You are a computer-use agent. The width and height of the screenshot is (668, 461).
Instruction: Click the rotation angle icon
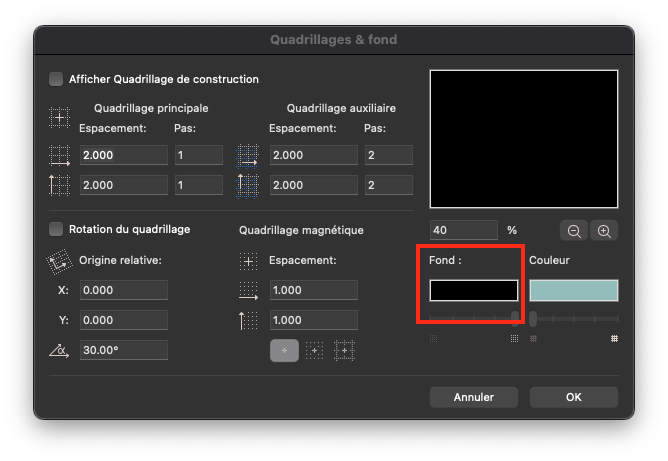pos(59,351)
